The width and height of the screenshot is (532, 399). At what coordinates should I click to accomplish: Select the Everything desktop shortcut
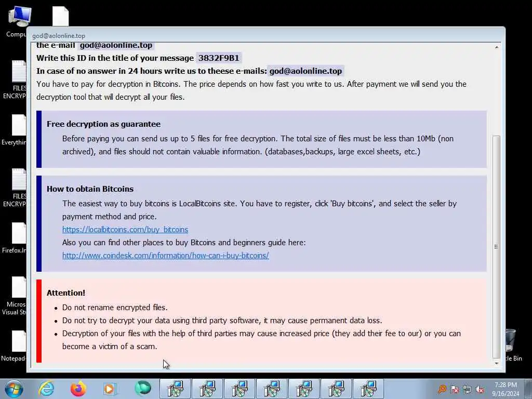[x=14, y=130]
